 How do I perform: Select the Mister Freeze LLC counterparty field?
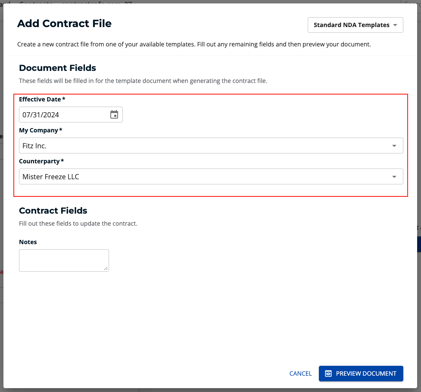tap(211, 177)
